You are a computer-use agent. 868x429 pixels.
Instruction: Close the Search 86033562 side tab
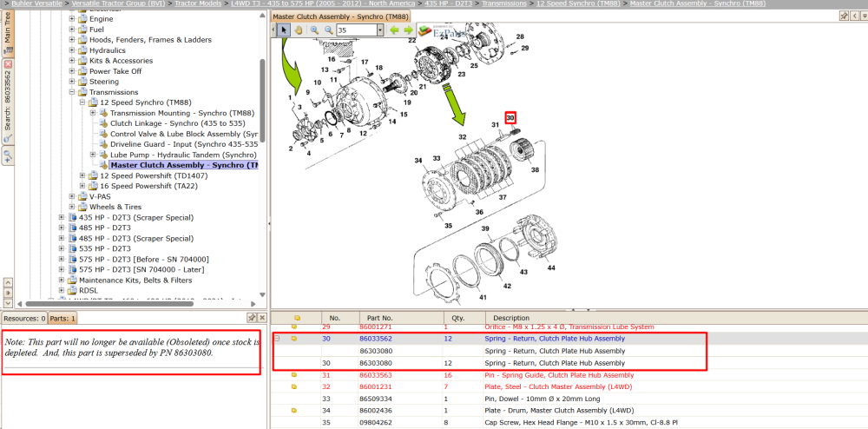8,64
